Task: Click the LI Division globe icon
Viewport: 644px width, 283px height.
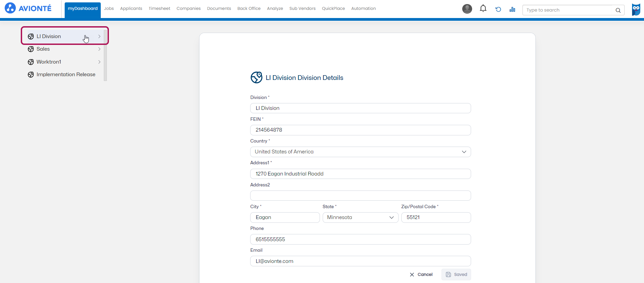Action: coord(31,36)
